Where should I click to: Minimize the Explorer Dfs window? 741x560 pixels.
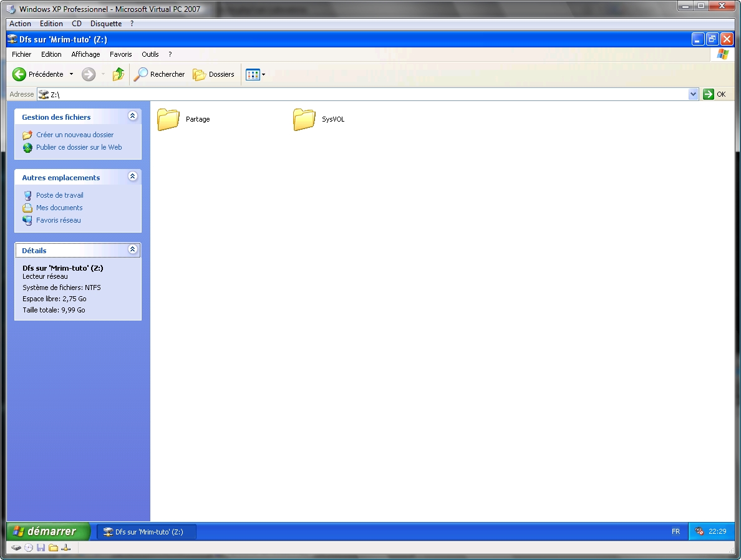tap(698, 39)
